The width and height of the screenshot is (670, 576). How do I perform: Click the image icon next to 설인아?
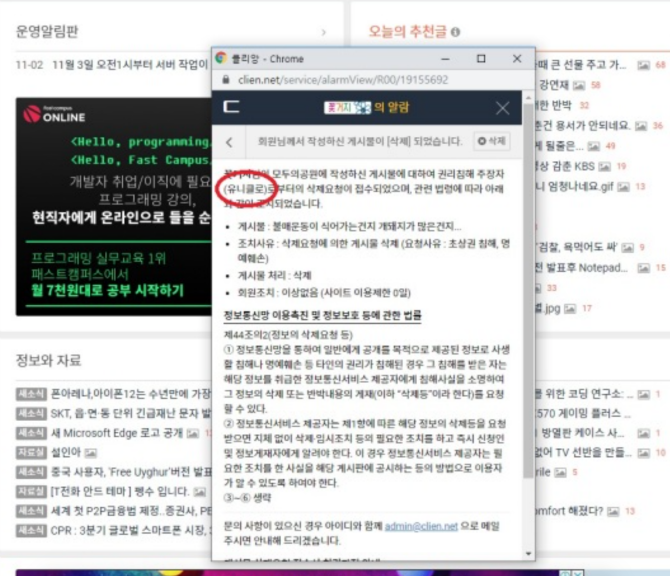[91, 453]
